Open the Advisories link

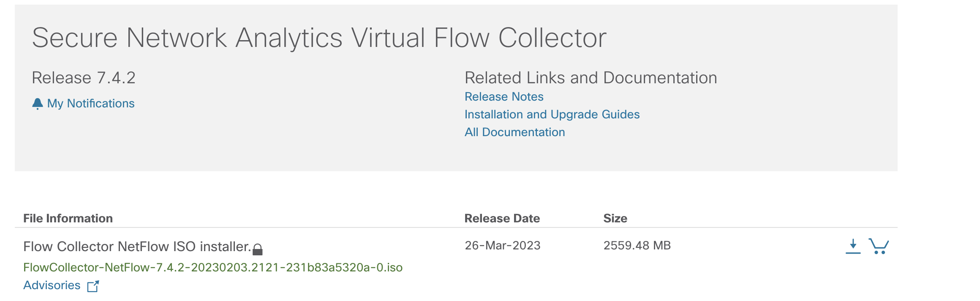click(x=52, y=285)
